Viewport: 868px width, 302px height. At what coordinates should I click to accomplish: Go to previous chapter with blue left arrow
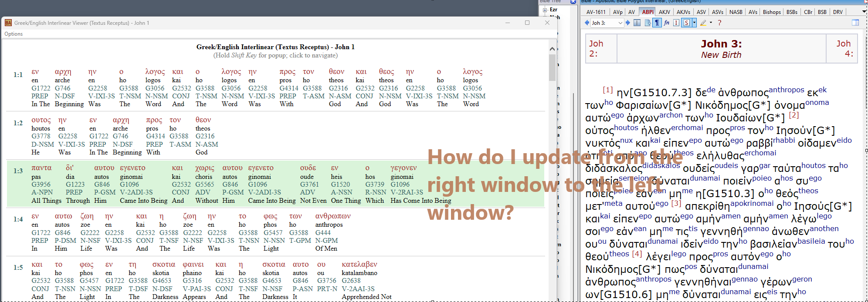point(587,23)
